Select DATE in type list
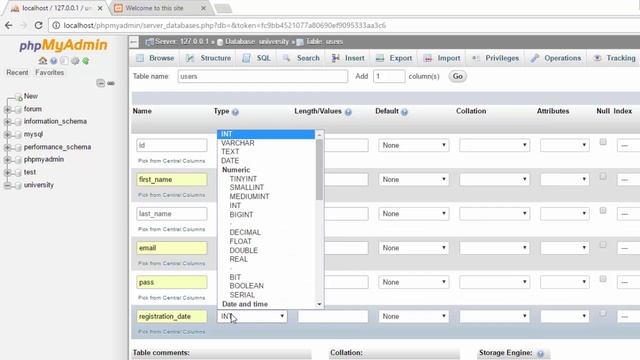This screenshot has width=640, height=360. [230, 161]
